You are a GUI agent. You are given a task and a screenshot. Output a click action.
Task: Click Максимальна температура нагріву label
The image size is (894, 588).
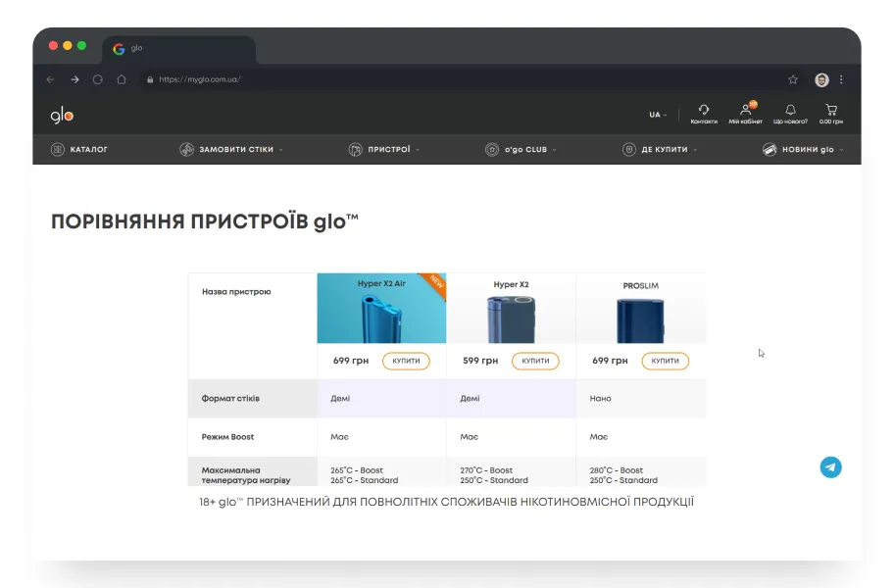(246, 475)
